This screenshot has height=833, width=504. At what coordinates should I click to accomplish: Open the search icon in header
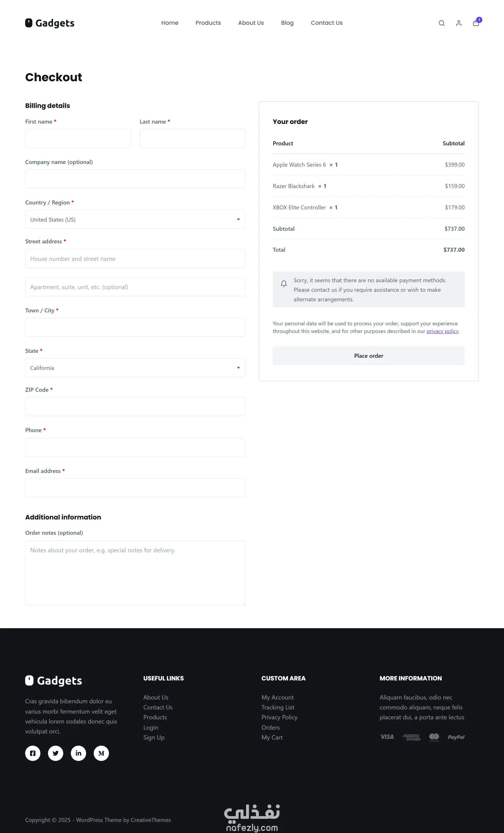[x=442, y=23]
